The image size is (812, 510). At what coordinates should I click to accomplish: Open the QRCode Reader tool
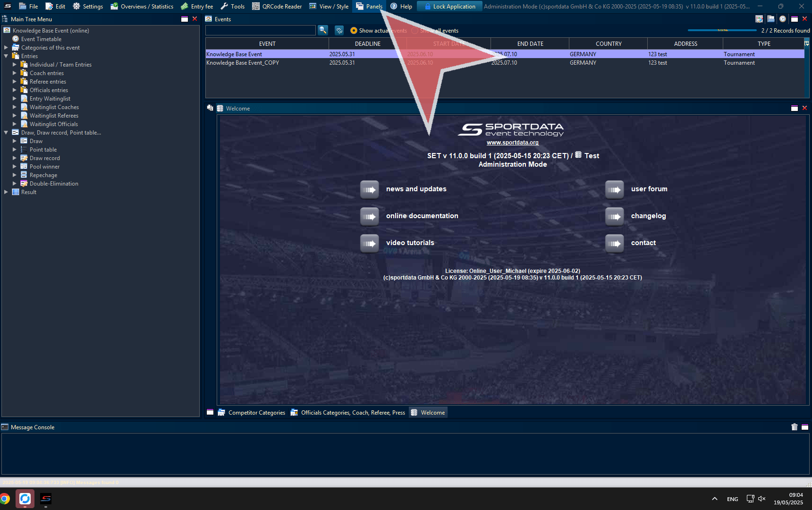[277, 6]
